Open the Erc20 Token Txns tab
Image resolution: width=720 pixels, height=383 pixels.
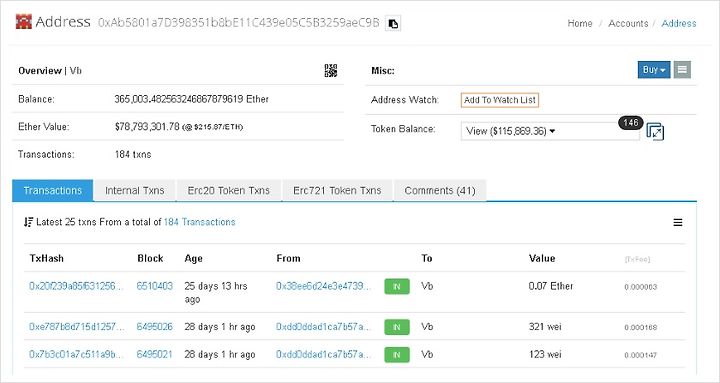pos(229,191)
